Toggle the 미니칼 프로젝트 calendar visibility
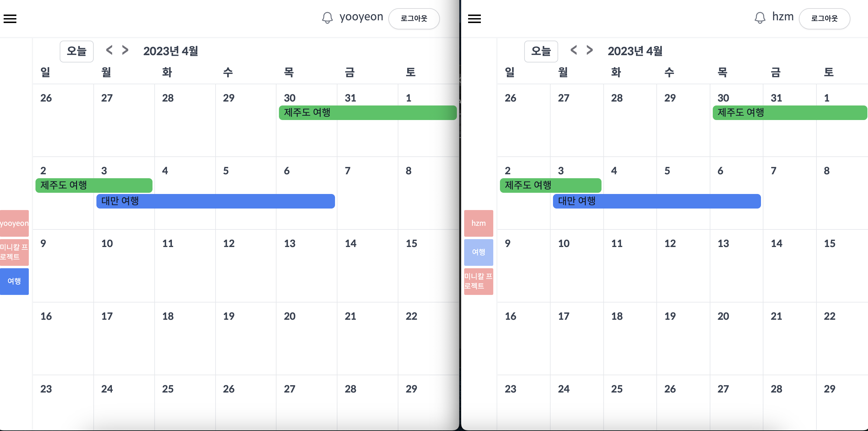The height and width of the screenshot is (431, 868). click(15, 252)
